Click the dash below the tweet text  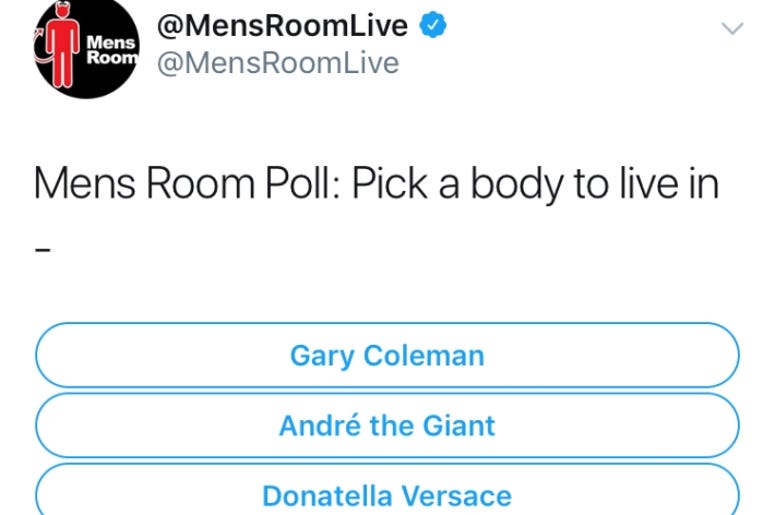(43, 250)
